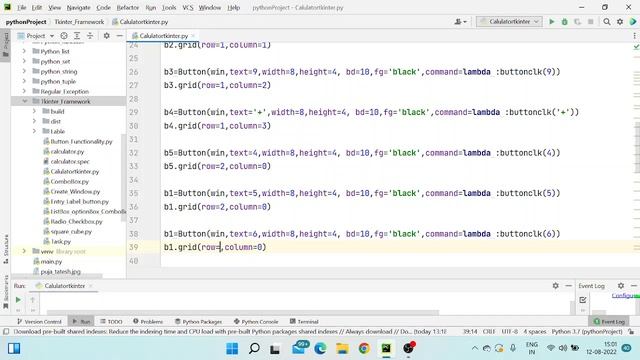Open the Calulatortkinter run configuration dropdown
The image size is (640, 360).
point(509,22)
